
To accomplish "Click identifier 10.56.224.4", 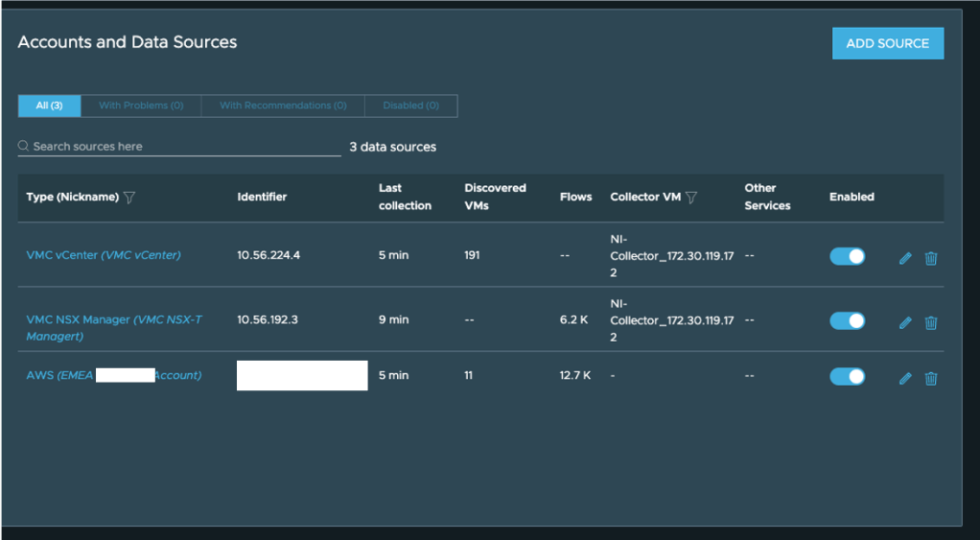I will 268,255.
